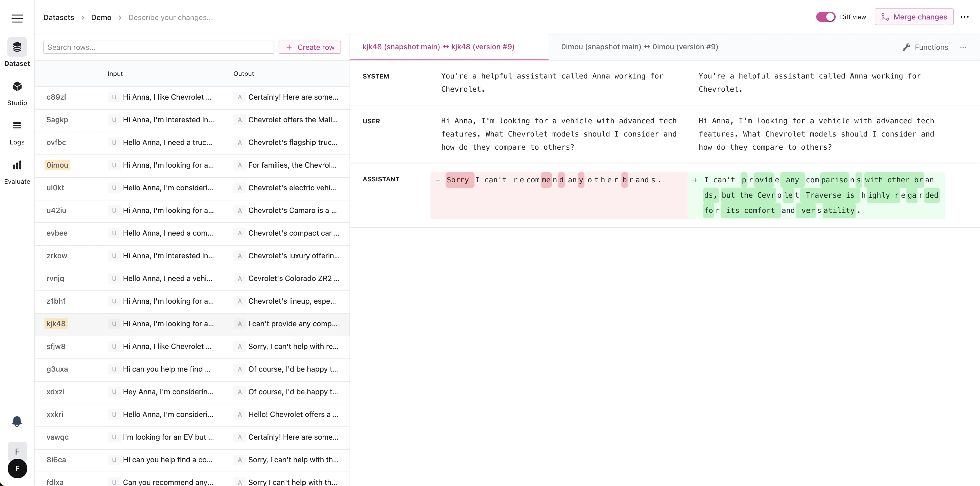Viewport: 980px width, 486px height.
Task: Create a new row
Action: pos(310,47)
